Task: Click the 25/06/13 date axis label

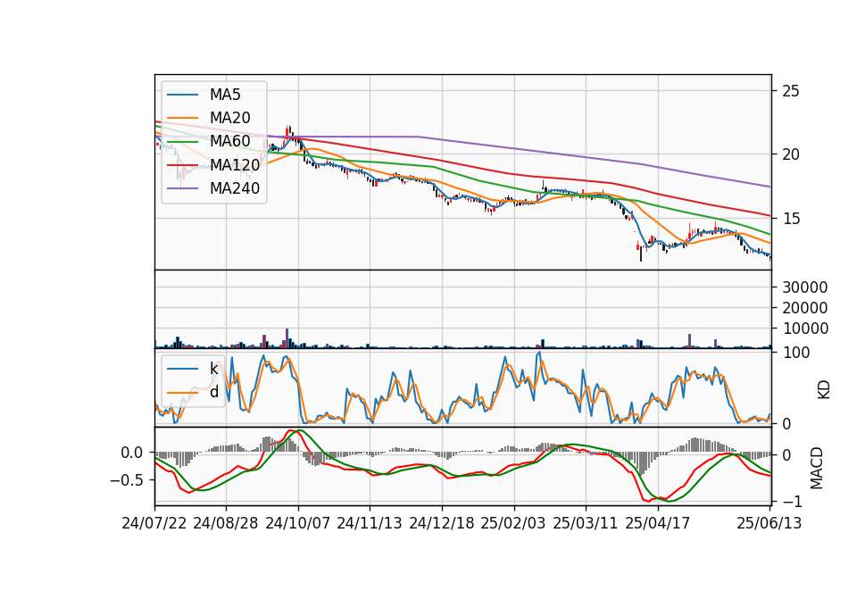Action: tap(769, 523)
